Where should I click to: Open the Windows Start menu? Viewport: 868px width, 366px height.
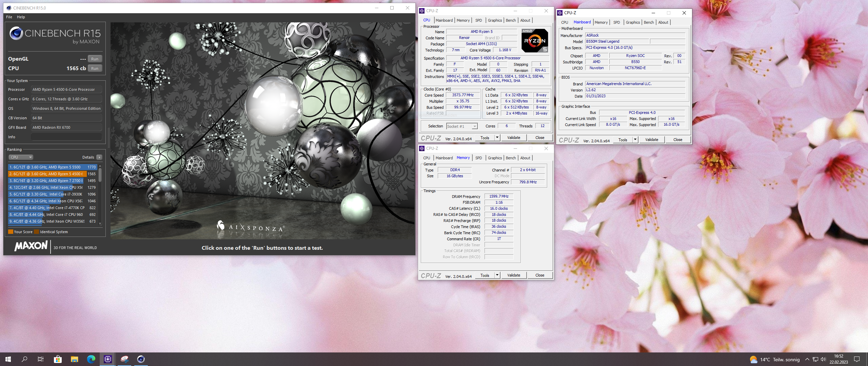click(x=8, y=359)
